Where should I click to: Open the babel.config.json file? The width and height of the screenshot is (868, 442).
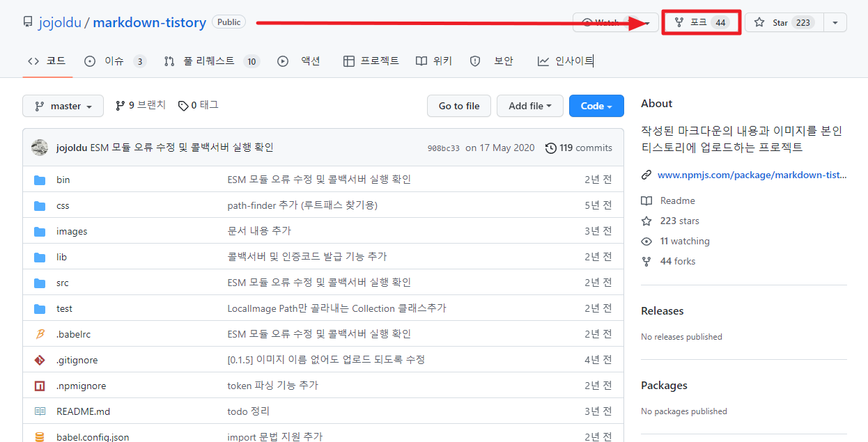pyautogui.click(x=93, y=437)
